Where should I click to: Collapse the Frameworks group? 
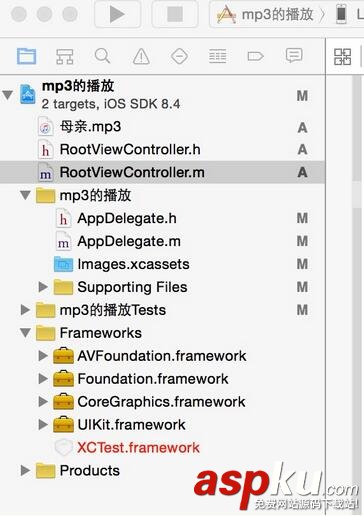(x=25, y=333)
